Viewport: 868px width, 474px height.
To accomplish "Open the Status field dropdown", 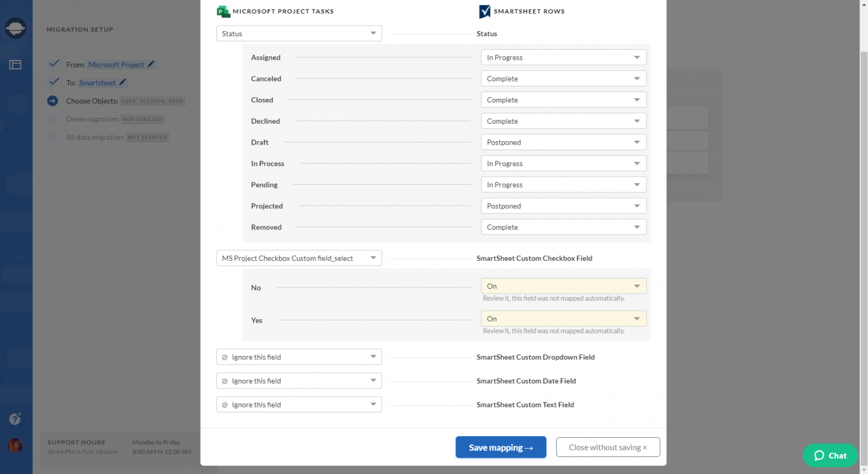I will coord(299,33).
